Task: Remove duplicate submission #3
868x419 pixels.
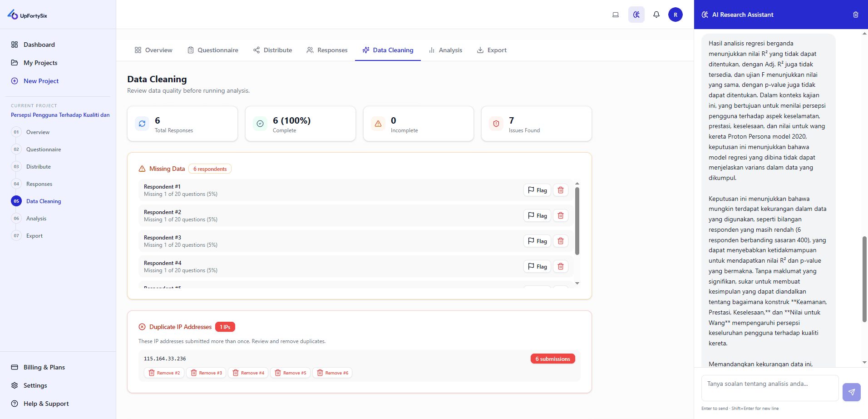Action: tap(207, 373)
